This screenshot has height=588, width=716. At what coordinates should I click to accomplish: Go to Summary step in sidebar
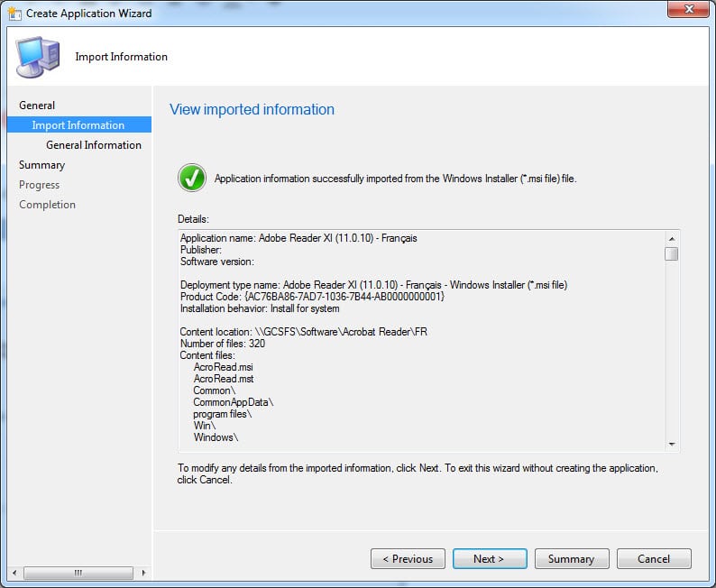coord(41,165)
